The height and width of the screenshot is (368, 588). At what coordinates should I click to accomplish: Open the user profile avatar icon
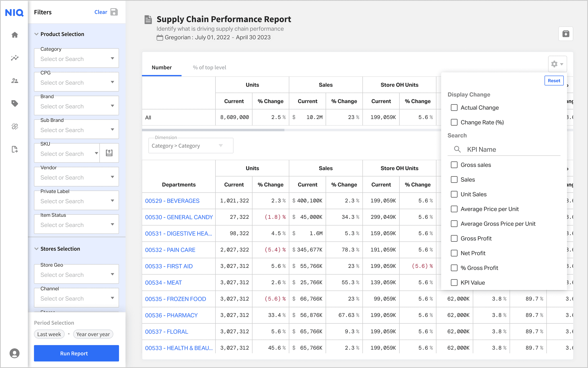(15, 353)
